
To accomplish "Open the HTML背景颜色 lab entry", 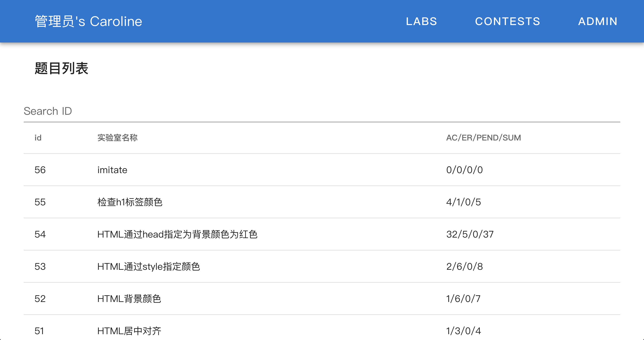I will (x=129, y=299).
